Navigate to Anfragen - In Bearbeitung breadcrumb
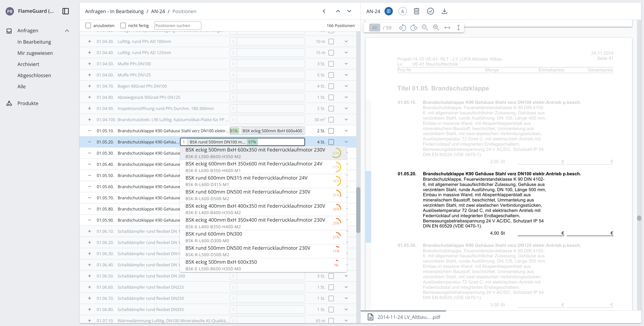Screen dimensions: 644x326 coord(114,11)
